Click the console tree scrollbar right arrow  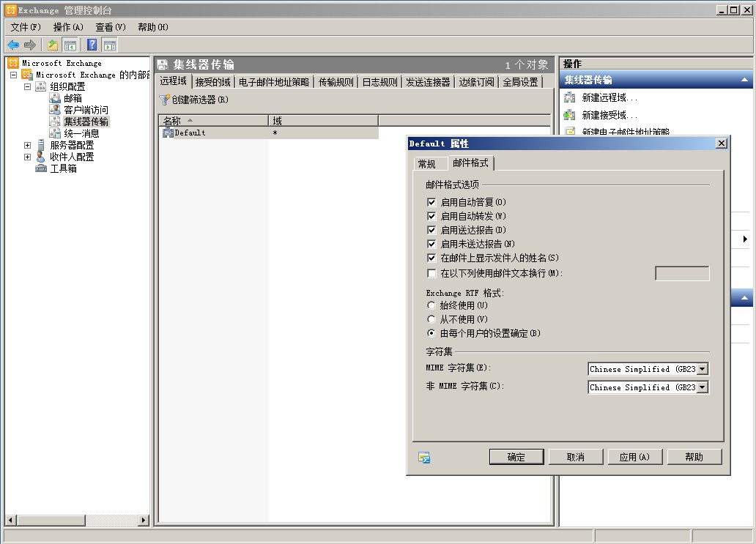tap(143, 521)
